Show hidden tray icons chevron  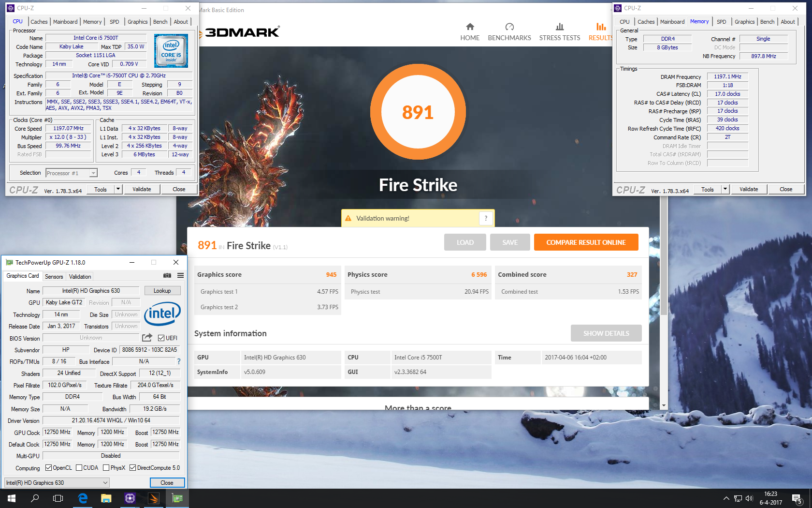(726, 498)
